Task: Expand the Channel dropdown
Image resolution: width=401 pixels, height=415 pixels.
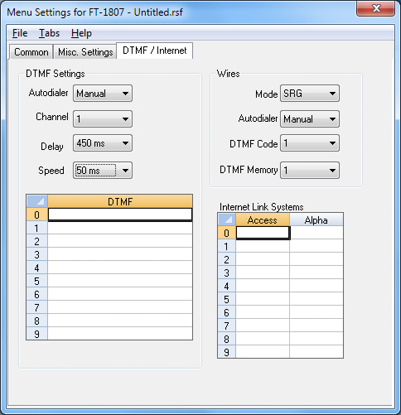Action: [103, 119]
